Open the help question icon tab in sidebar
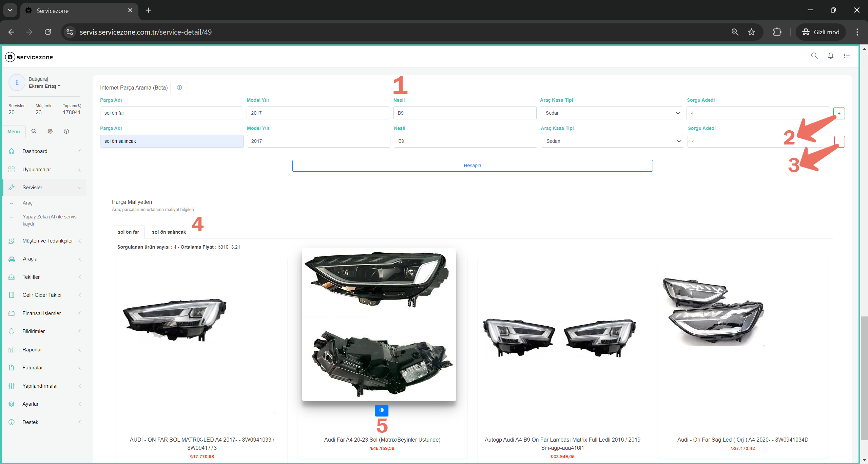The height and width of the screenshot is (464, 868). (x=66, y=131)
